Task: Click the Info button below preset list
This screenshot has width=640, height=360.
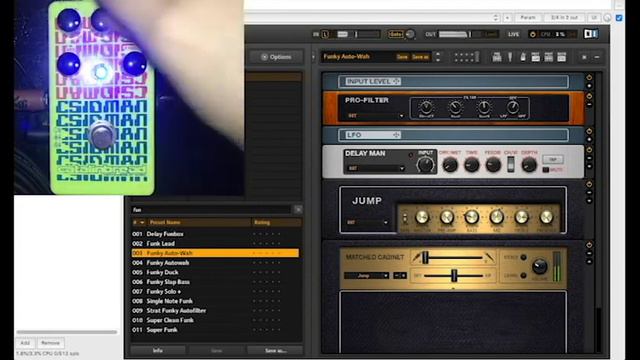Action: coord(158,351)
